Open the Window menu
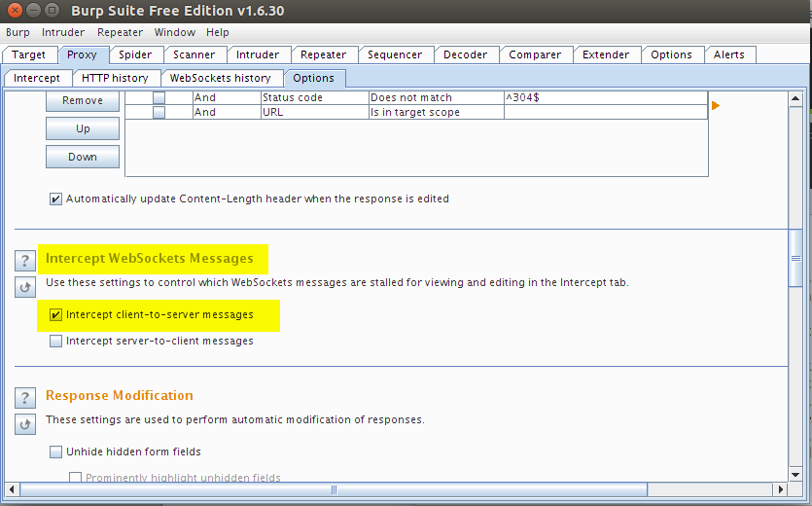The width and height of the screenshot is (812, 506). tap(174, 32)
